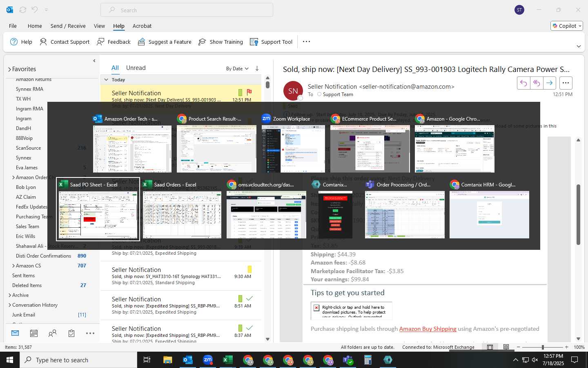Click the Forward arrow icon
This screenshot has height=368, width=588.
pyautogui.click(x=550, y=83)
